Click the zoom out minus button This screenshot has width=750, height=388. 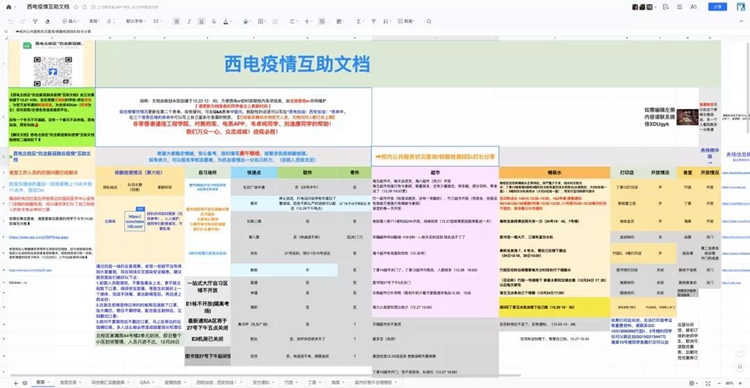(x=718, y=383)
